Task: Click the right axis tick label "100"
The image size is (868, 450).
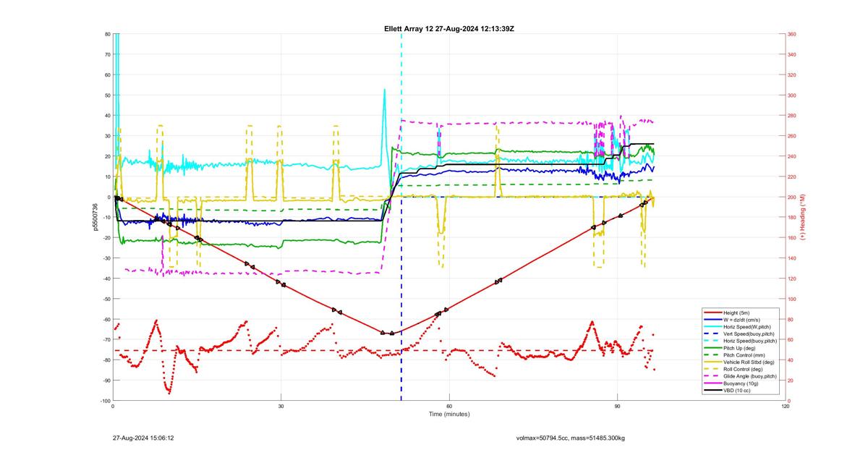Action: point(793,299)
